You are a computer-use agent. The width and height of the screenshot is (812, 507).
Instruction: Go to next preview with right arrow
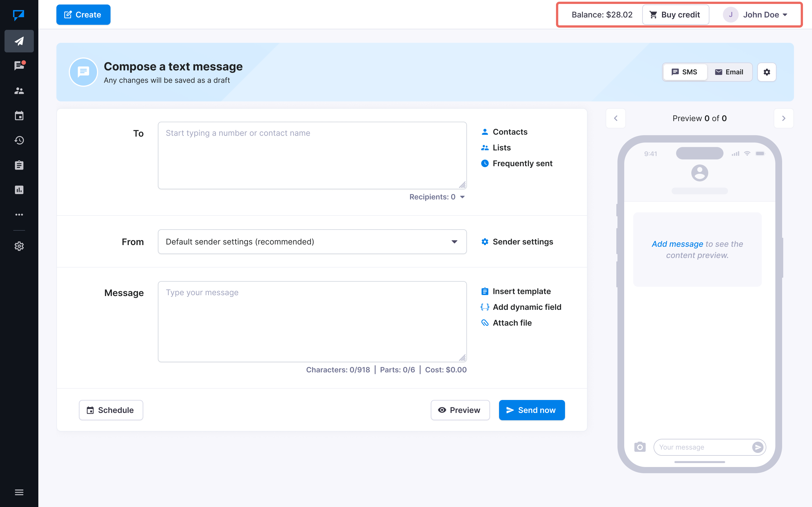pyautogui.click(x=784, y=118)
